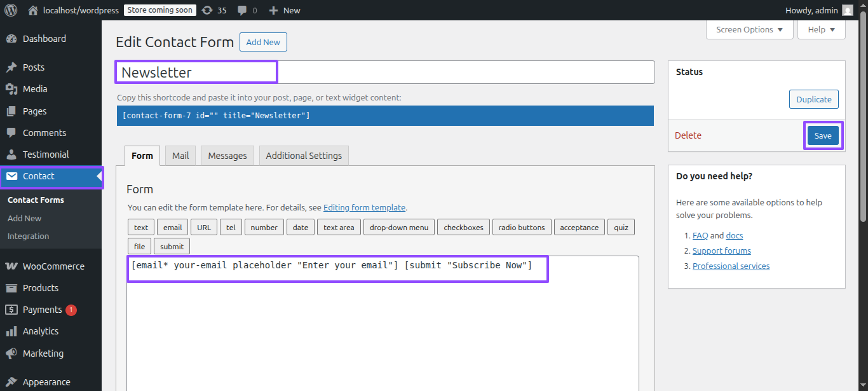
Task: Insert a tel tag
Action: click(231, 228)
